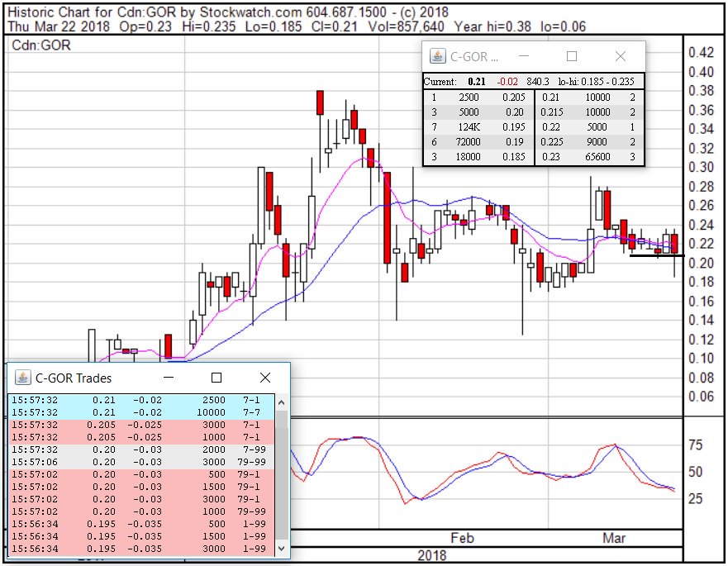Select the 0.205 trade of 1000 shares
This screenshot has width=728, height=566.
point(141,437)
